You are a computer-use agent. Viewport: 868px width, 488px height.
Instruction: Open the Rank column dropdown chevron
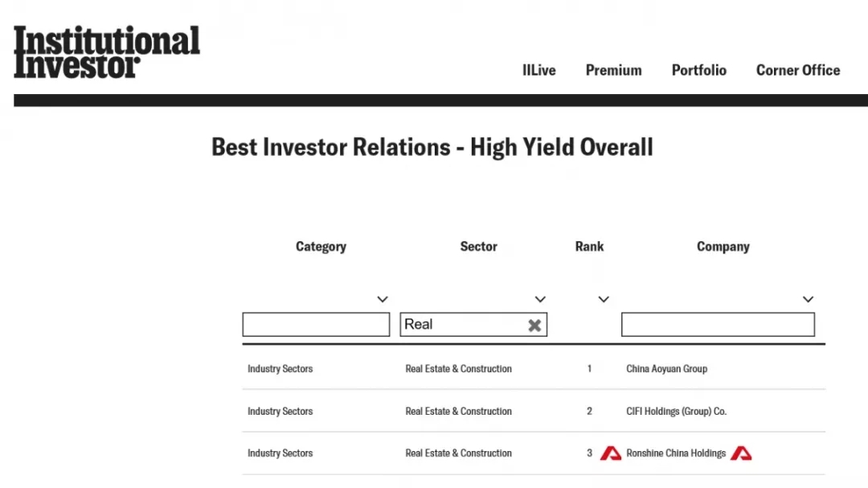(x=604, y=299)
